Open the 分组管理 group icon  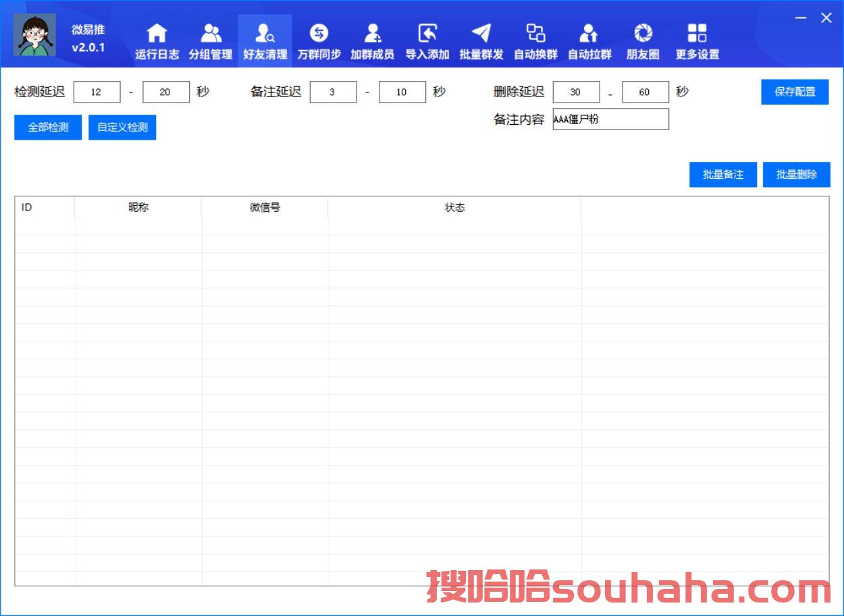point(211,34)
